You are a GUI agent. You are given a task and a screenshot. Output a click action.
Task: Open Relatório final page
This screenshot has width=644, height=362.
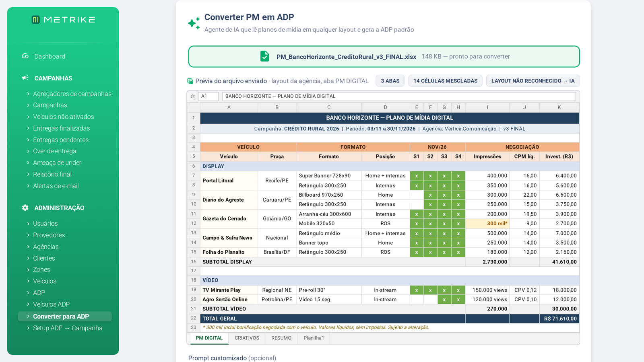pos(52,174)
